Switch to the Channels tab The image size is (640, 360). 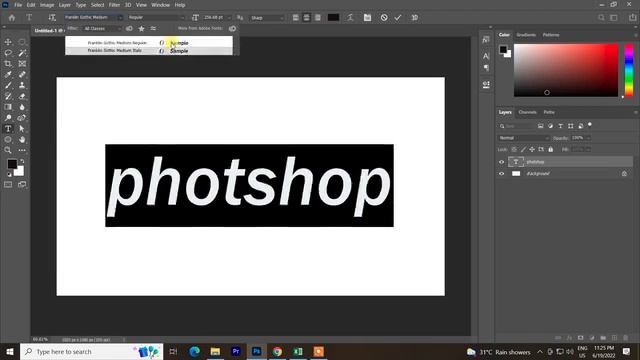pos(527,112)
